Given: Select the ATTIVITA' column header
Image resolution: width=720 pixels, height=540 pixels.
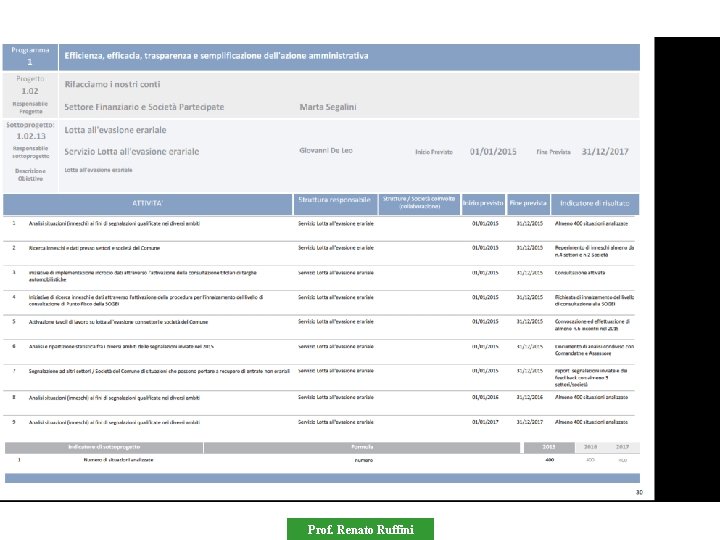Looking at the screenshot, I should [147, 204].
